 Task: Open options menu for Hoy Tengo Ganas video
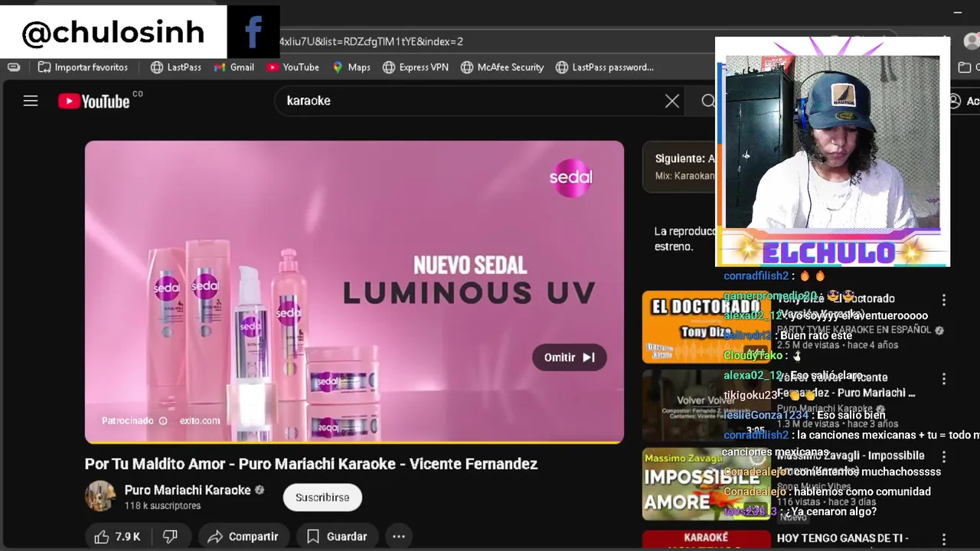[944, 540]
